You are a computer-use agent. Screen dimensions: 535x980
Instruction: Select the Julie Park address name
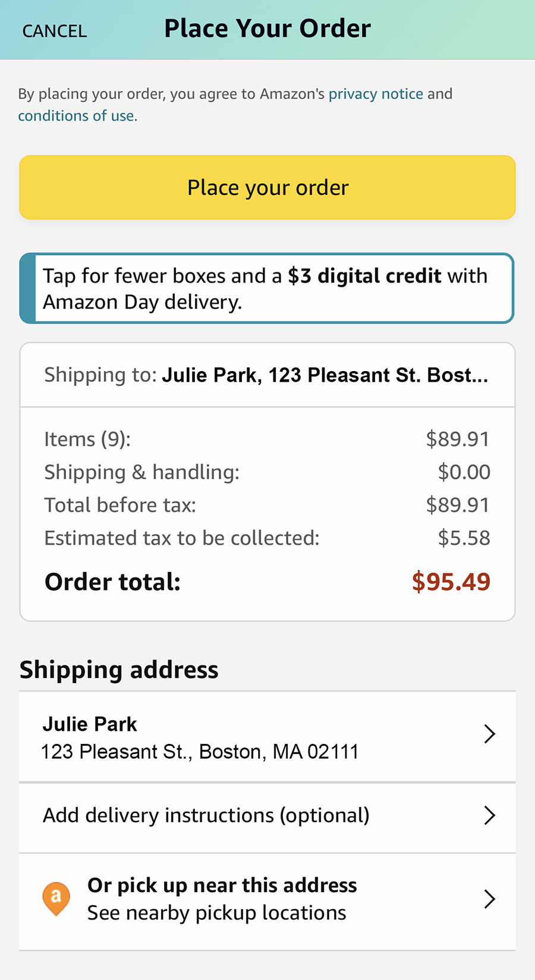tap(90, 724)
